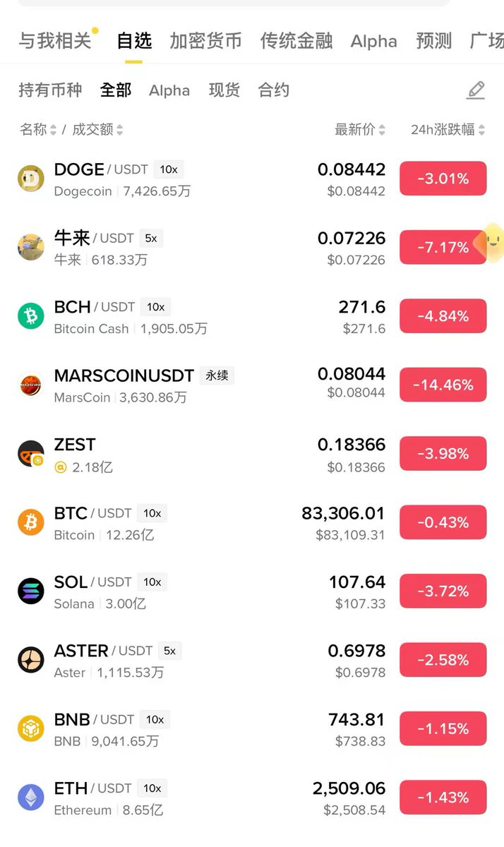
Task: Toggle the DOGE -3.01% change badge
Action: (x=443, y=179)
